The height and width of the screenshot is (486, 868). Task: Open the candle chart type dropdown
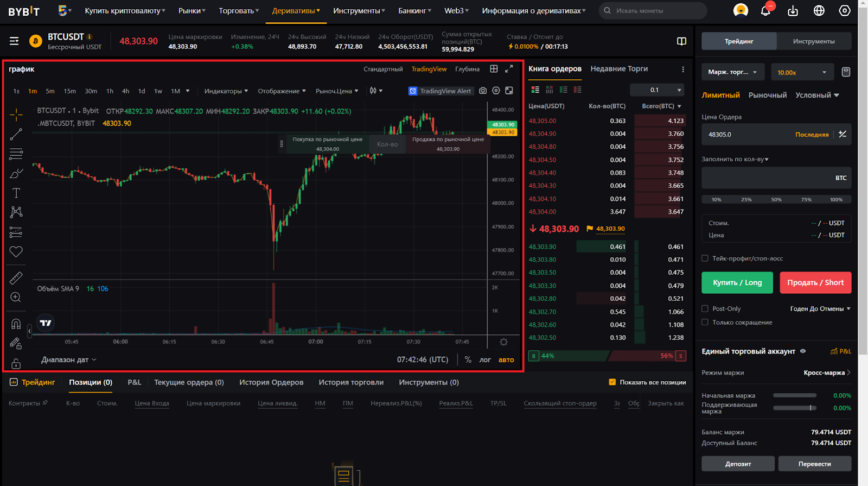pos(376,91)
